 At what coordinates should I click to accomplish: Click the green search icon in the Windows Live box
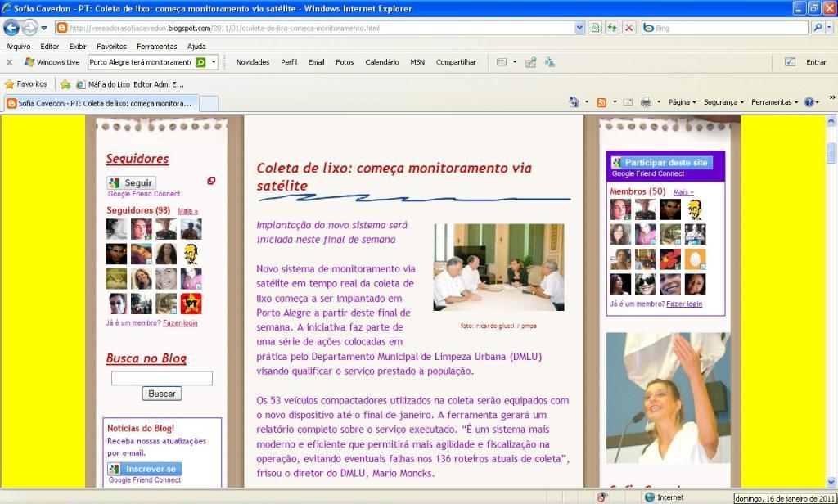(x=201, y=62)
